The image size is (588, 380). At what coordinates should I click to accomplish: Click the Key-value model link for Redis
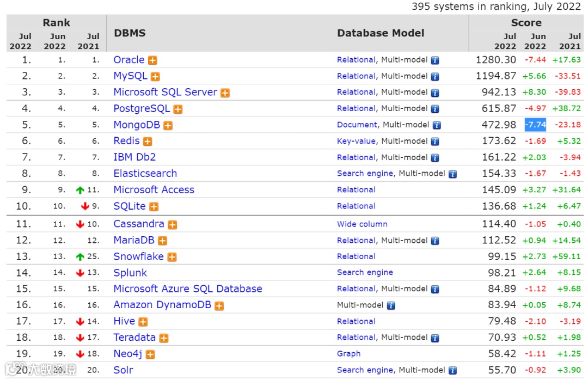point(356,141)
